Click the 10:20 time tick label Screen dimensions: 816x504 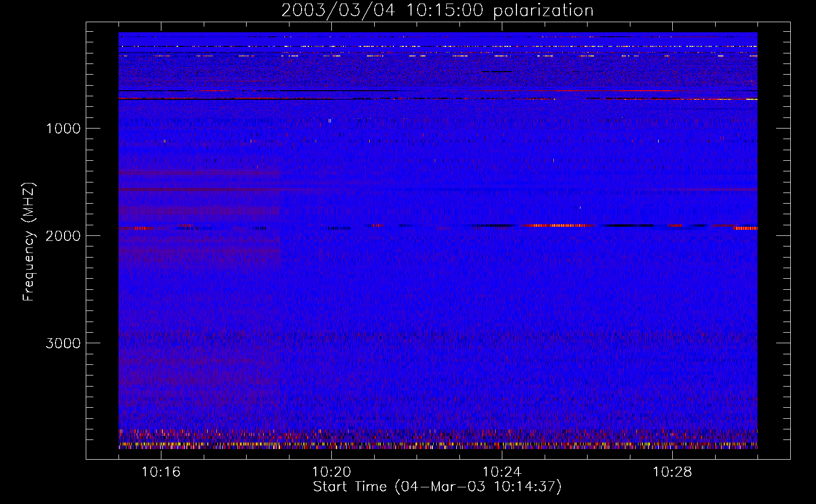tap(331, 472)
